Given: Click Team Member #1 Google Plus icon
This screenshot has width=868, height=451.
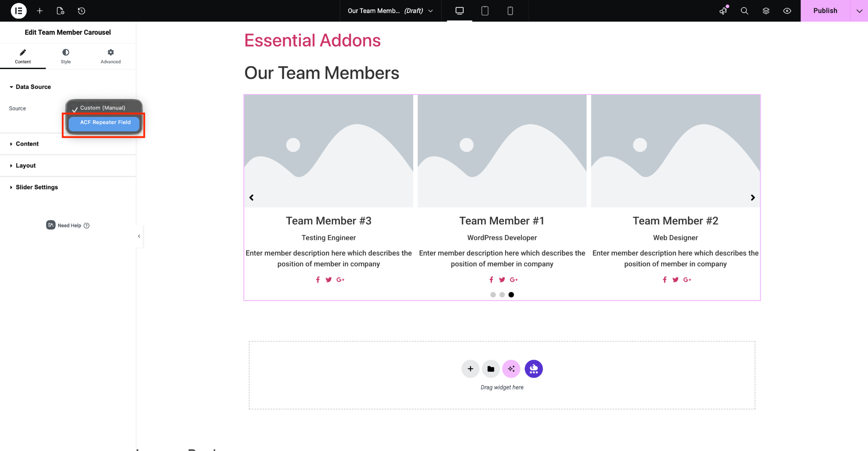Looking at the screenshot, I should [514, 279].
